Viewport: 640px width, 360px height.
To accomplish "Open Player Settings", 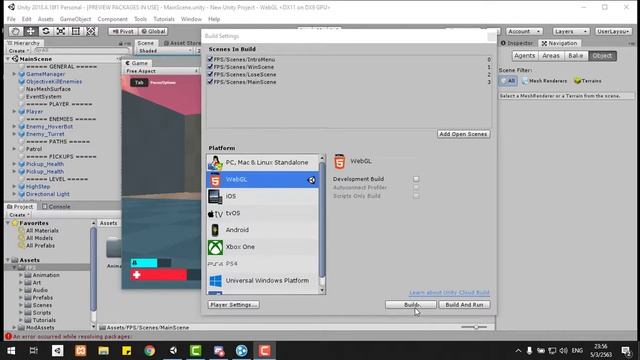I will click(x=233, y=305).
